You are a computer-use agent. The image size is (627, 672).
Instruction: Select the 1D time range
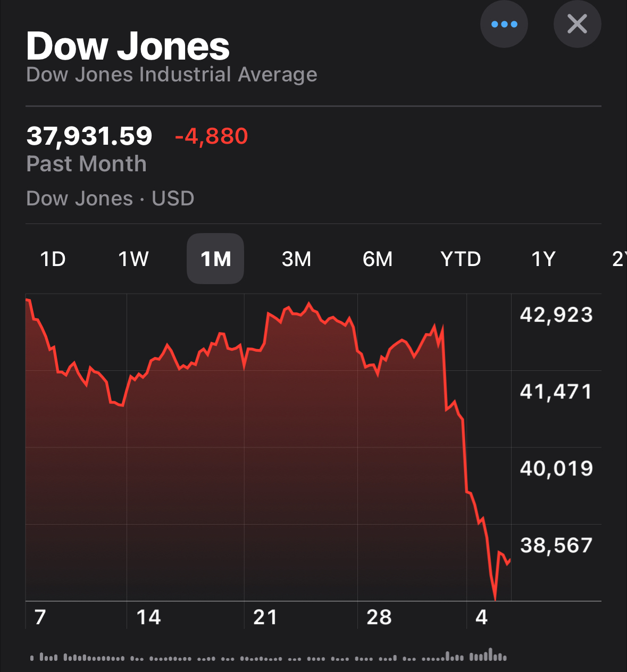coord(53,259)
